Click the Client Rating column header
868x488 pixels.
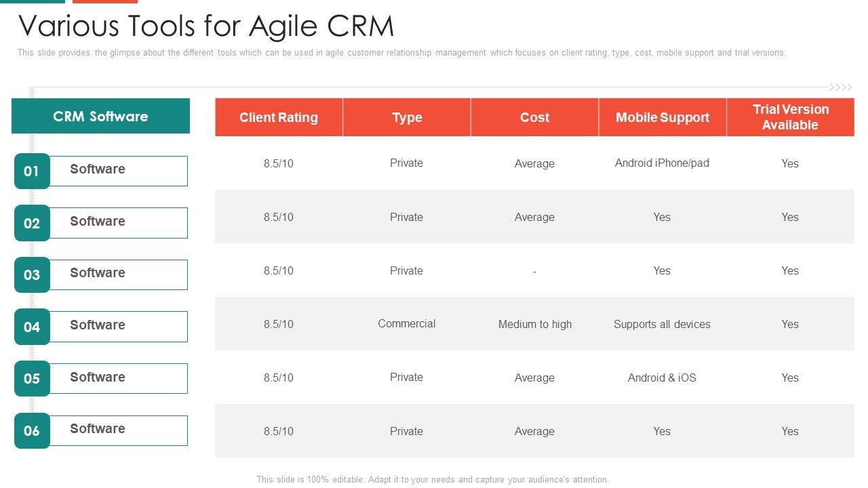(x=279, y=117)
